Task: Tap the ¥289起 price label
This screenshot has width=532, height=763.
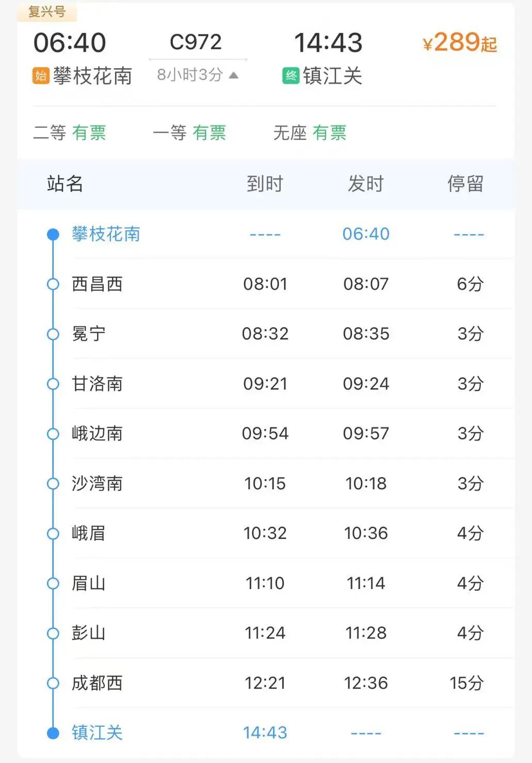Action: tap(459, 43)
